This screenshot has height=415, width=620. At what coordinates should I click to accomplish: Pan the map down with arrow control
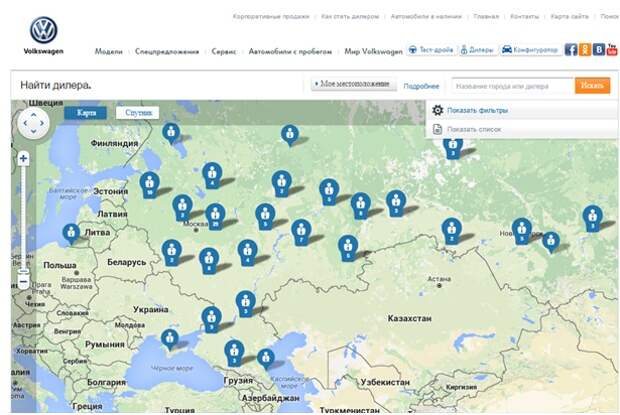34,131
